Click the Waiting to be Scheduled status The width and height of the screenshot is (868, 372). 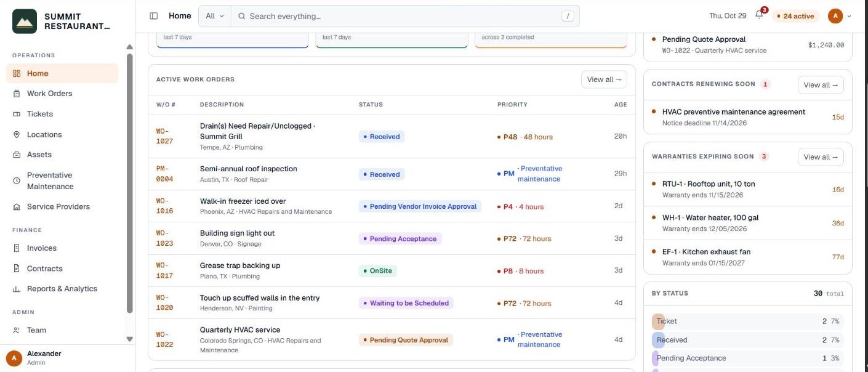pyautogui.click(x=406, y=303)
